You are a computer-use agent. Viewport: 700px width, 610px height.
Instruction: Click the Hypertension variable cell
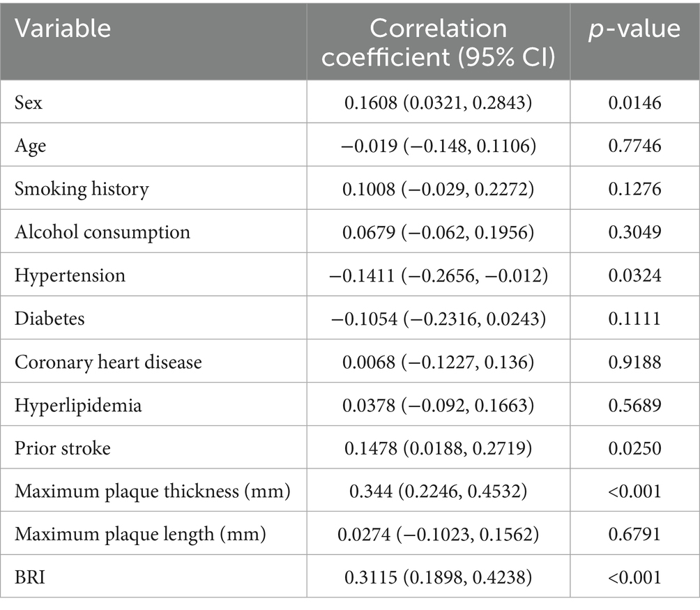[70, 275]
